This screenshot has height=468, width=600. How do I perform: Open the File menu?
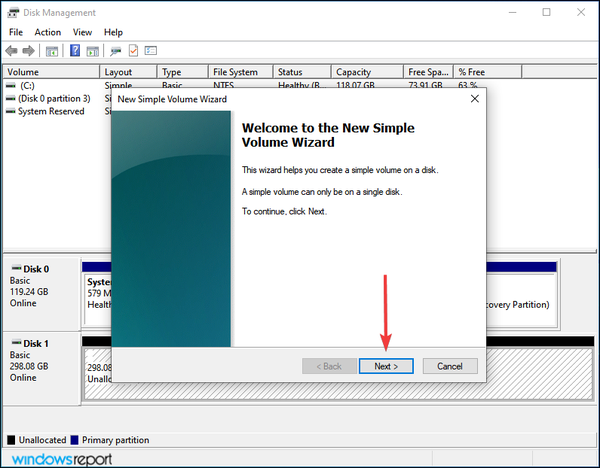click(x=16, y=32)
